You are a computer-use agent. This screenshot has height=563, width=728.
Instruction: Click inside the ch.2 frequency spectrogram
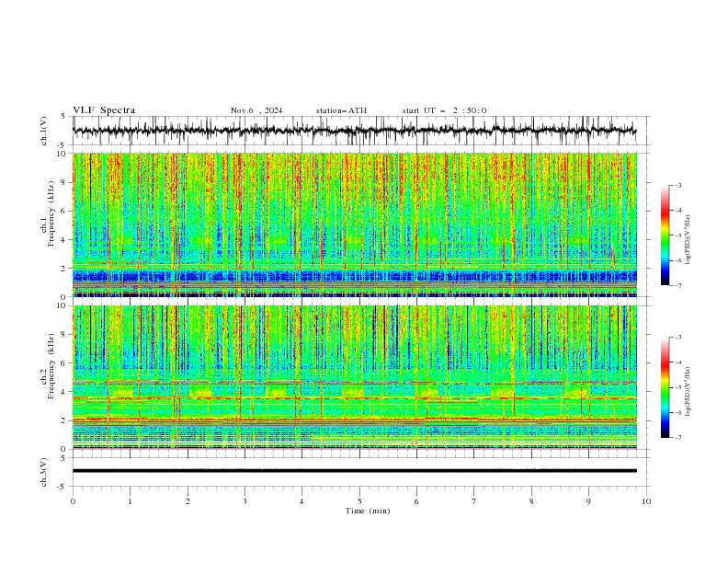(x=355, y=377)
